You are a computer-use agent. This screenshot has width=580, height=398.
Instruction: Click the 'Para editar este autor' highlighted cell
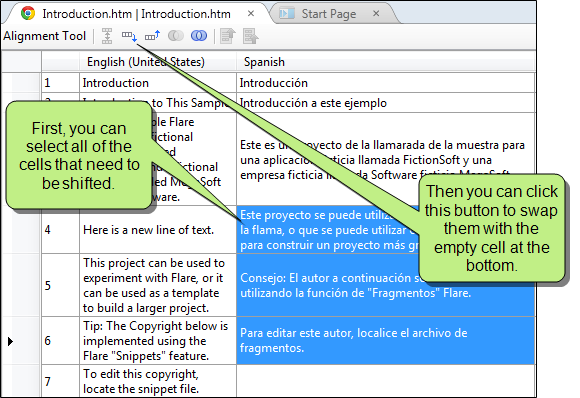pyautogui.click(x=386, y=340)
